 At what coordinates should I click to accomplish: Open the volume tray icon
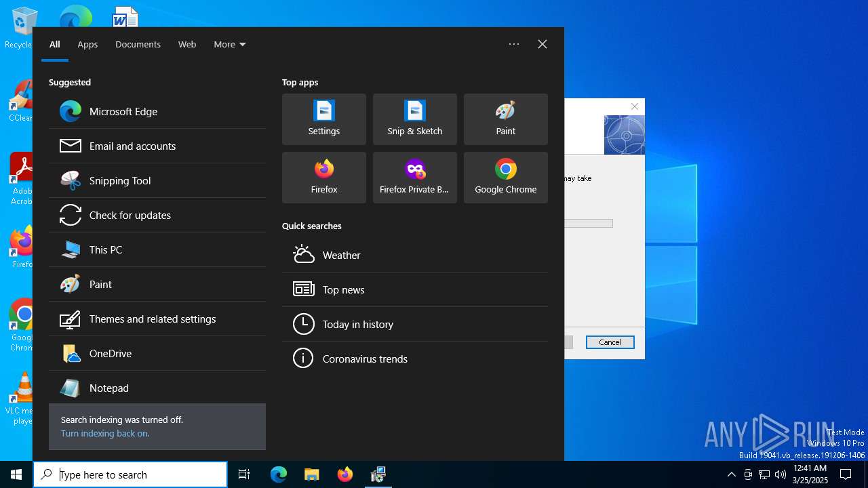coord(781,474)
